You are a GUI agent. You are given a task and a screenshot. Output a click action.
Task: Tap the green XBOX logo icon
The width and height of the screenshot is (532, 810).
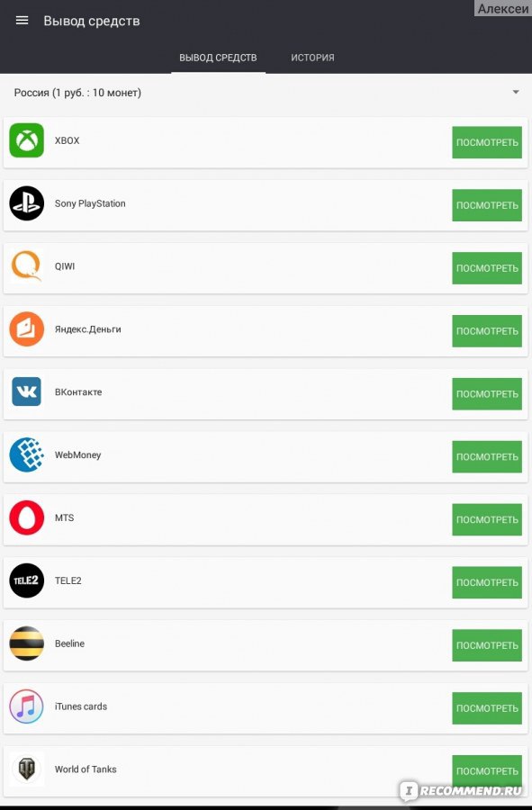(27, 140)
